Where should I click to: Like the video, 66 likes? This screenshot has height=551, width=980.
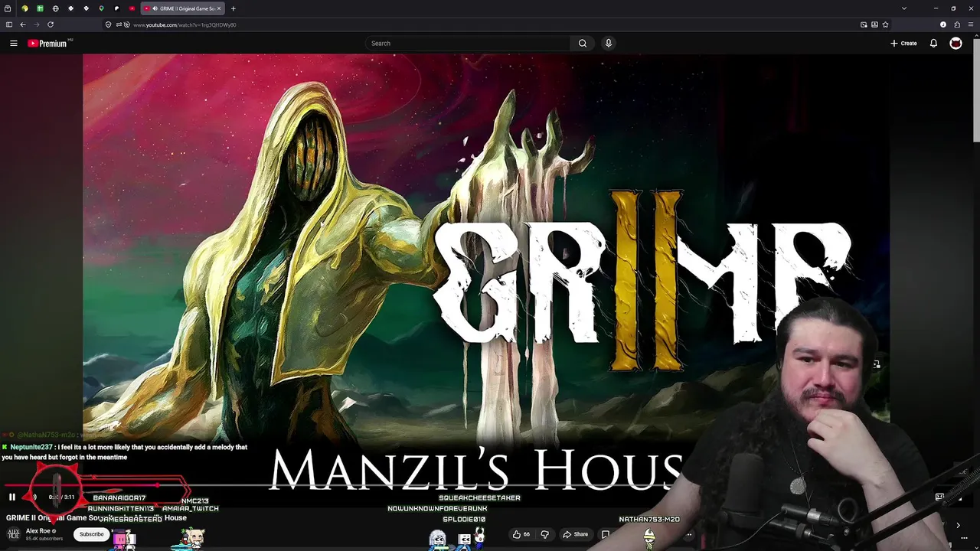(521, 534)
